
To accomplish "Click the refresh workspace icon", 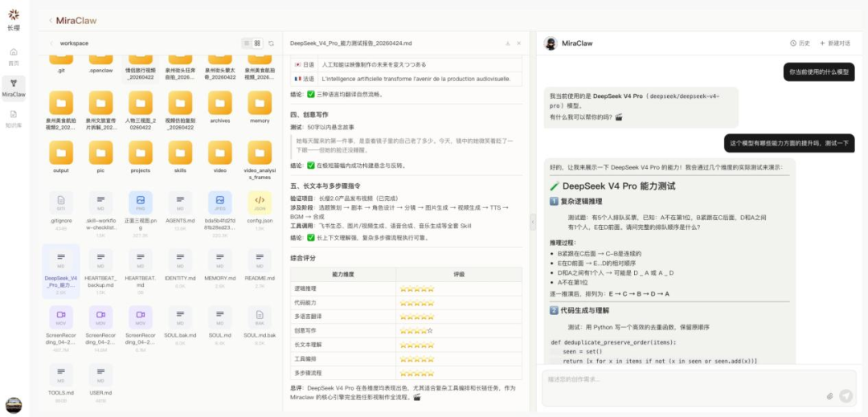I will click(x=271, y=43).
